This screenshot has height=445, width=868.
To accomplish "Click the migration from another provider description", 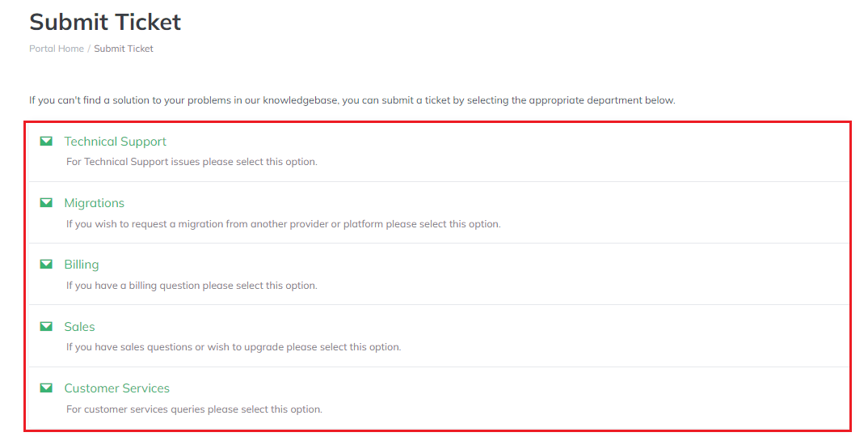I will (x=283, y=224).
